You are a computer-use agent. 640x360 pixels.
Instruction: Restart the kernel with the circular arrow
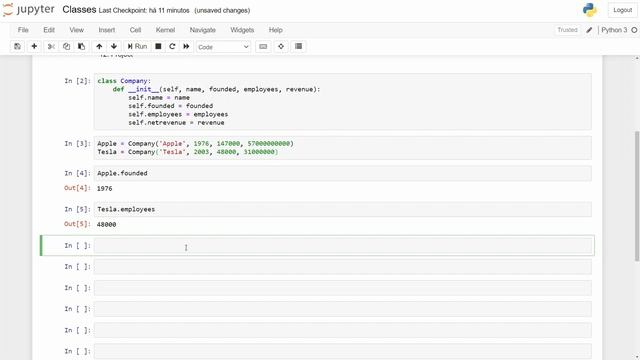[x=172, y=47]
